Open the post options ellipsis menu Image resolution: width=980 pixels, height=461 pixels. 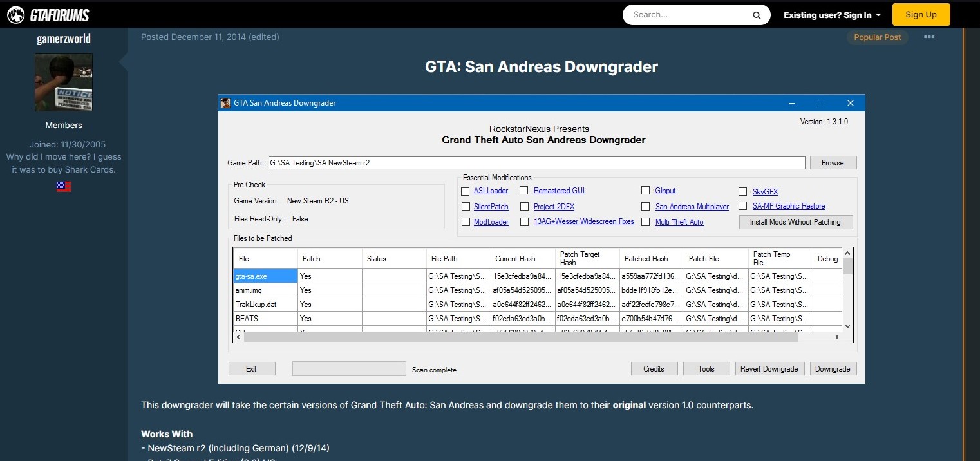coord(928,37)
